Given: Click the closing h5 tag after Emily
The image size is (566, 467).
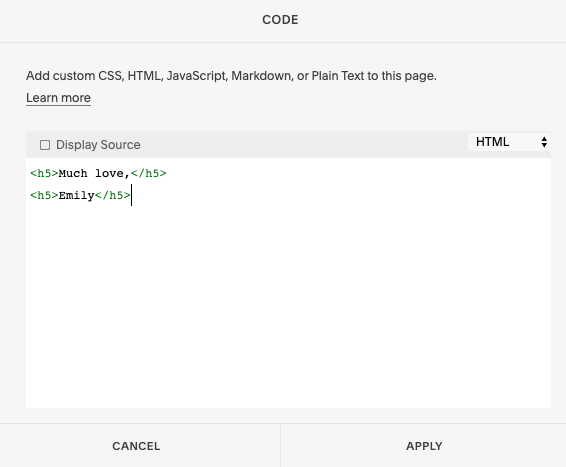Looking at the screenshot, I should (x=113, y=196).
